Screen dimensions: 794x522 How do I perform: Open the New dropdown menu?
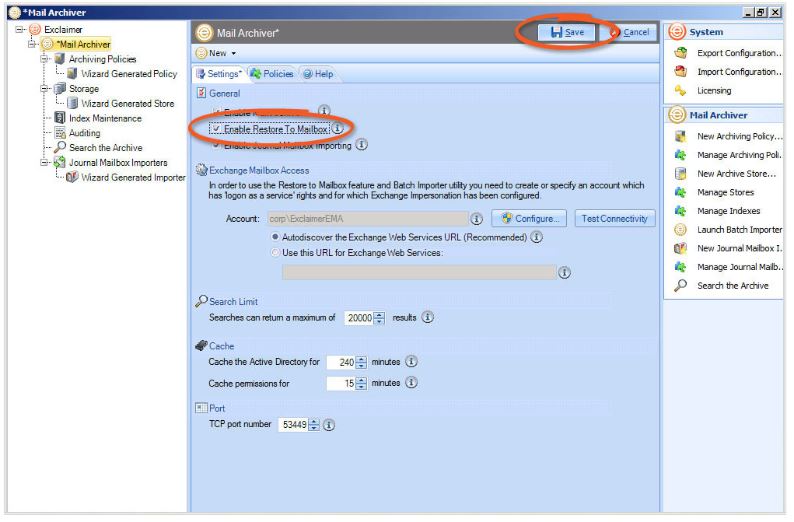(216, 53)
